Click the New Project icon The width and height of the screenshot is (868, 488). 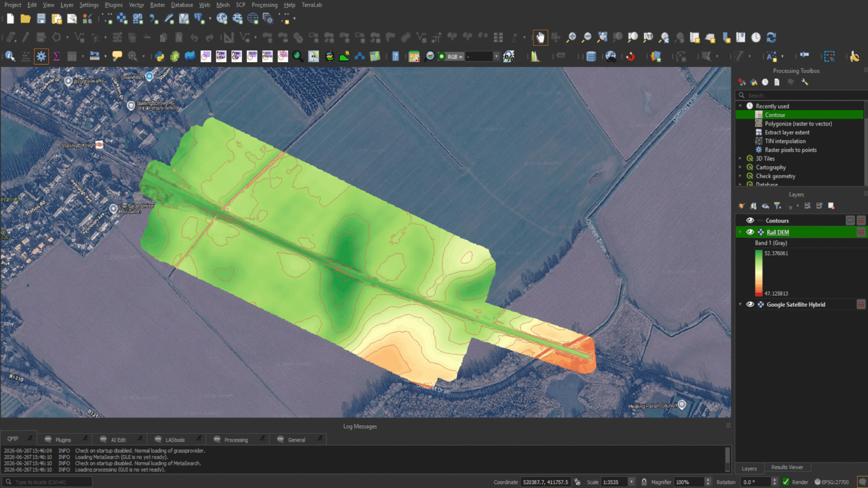point(10,19)
